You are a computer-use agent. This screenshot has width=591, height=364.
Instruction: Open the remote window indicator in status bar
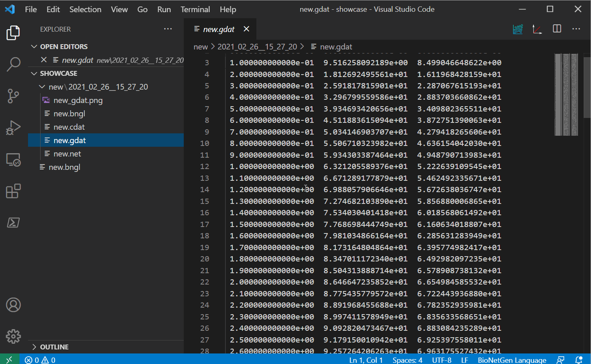(x=9, y=360)
